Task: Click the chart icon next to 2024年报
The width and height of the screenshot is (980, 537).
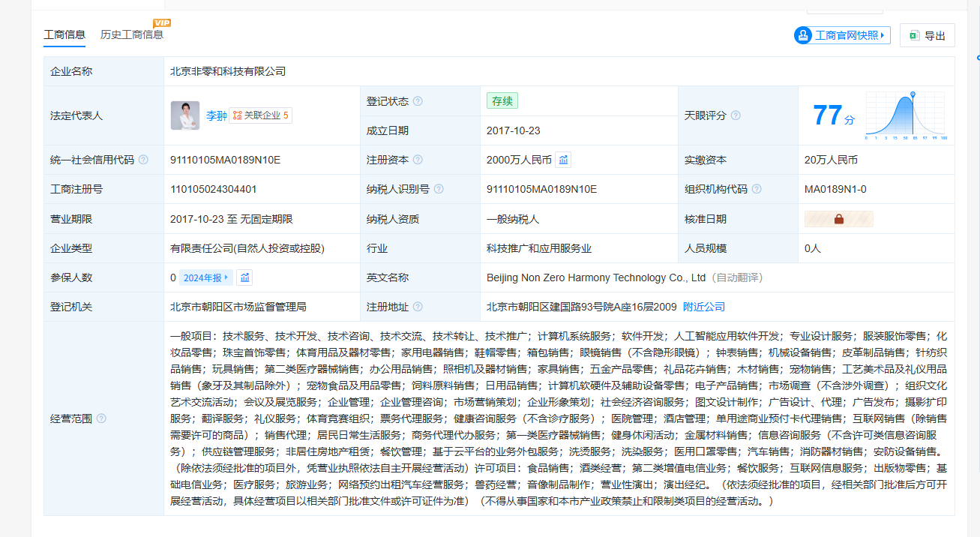Action: click(244, 277)
